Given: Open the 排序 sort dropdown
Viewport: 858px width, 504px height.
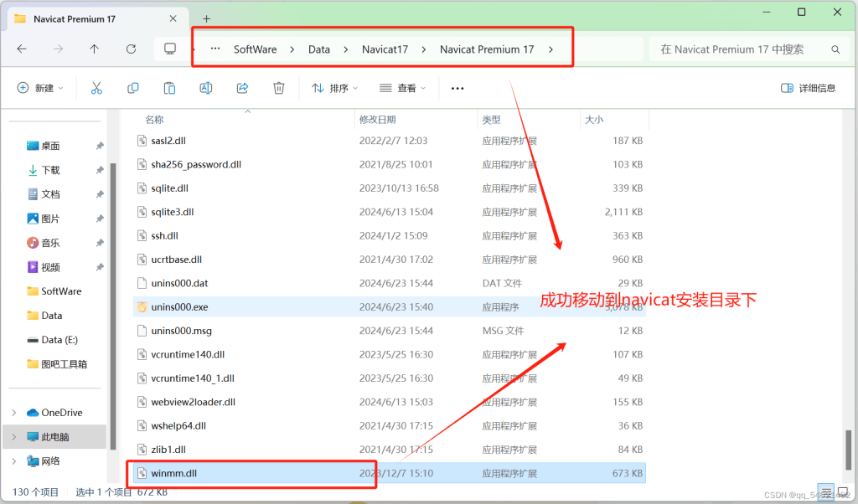Looking at the screenshot, I should (333, 87).
